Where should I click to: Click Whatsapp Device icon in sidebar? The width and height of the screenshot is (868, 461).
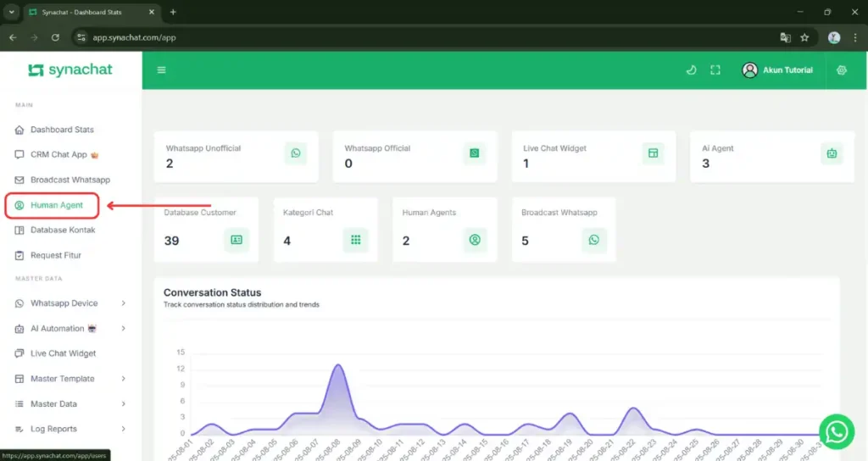tap(19, 303)
